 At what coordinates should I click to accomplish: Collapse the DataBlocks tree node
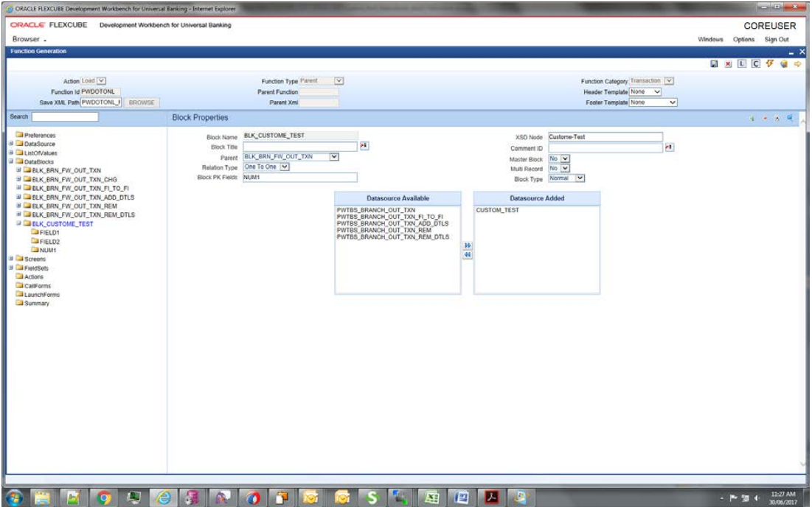click(11, 161)
